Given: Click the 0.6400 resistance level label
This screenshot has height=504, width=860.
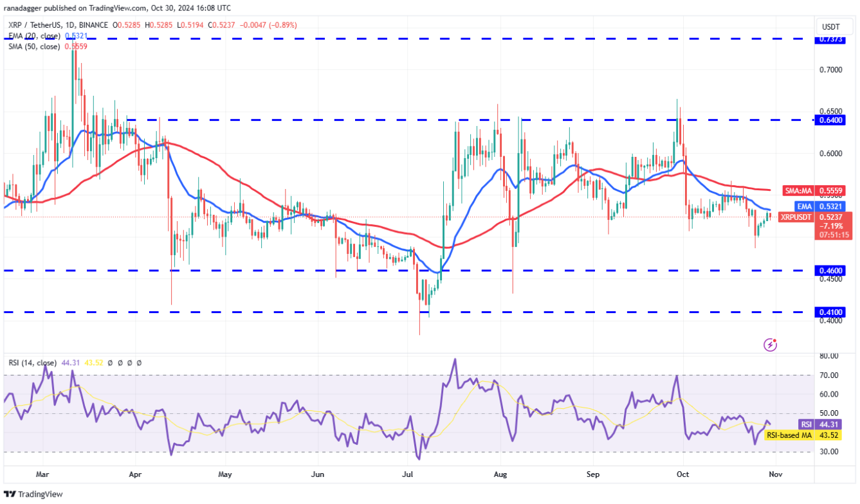Looking at the screenshot, I should pyautogui.click(x=834, y=120).
